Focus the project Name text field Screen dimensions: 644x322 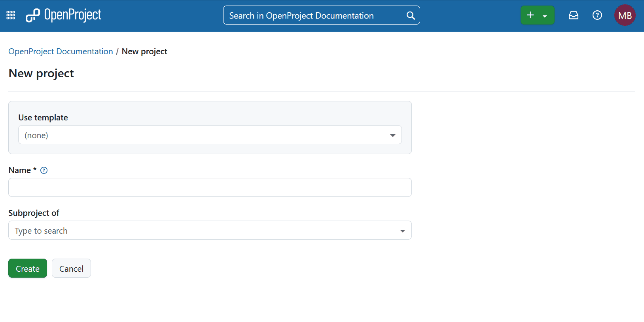(x=210, y=187)
